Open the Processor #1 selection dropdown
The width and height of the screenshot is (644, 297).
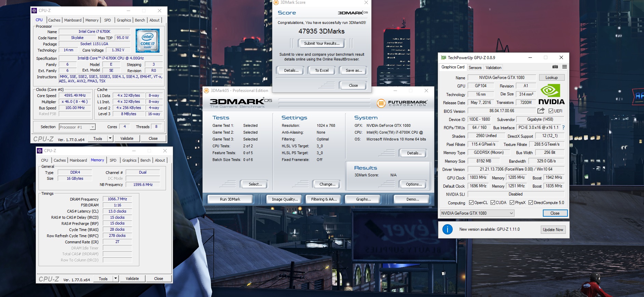pos(77,127)
